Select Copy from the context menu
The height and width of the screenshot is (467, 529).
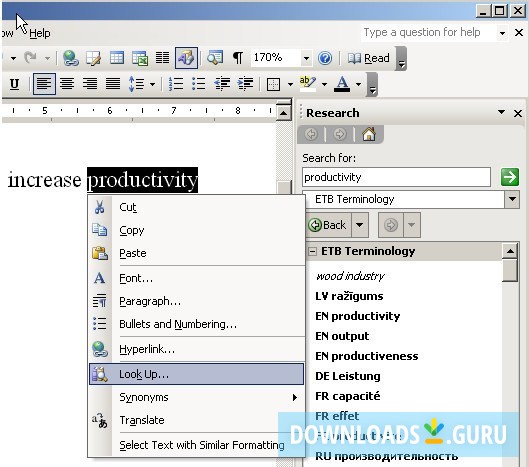click(x=196, y=230)
